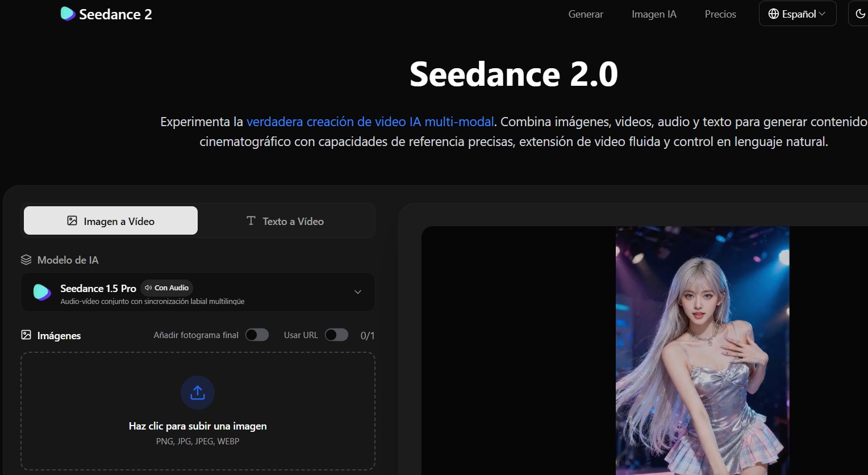The image size is (868, 475).
Task: Click the image icon on Imagen a Vídeo tab
Action: [72, 221]
